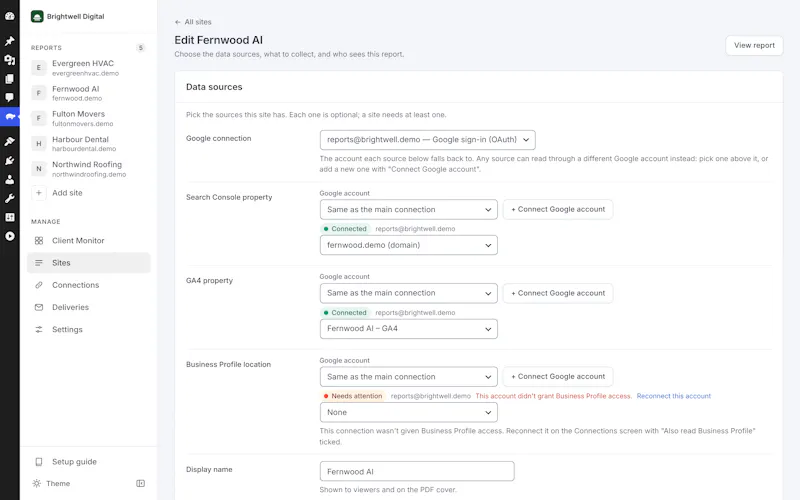
Task: Click the Sites list icon
Action: [39, 263]
